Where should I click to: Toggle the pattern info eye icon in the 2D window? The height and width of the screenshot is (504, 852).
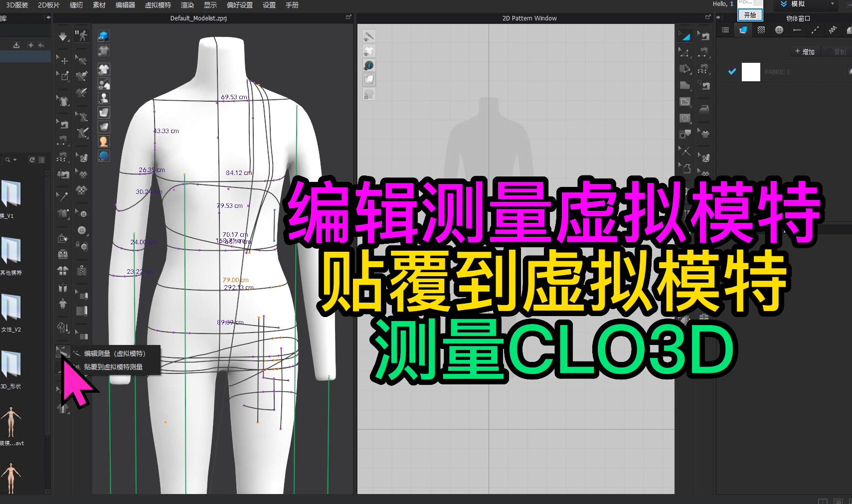pyautogui.click(x=369, y=65)
